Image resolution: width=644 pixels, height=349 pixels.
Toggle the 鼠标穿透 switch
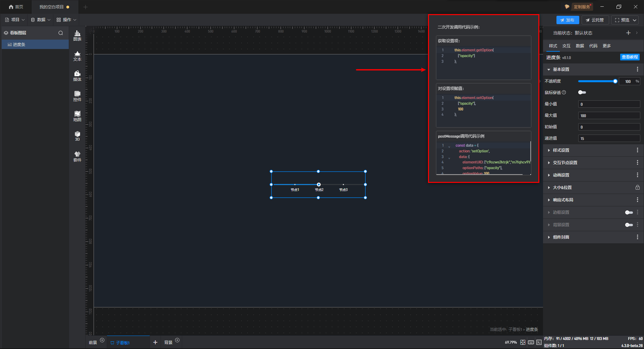pos(582,93)
